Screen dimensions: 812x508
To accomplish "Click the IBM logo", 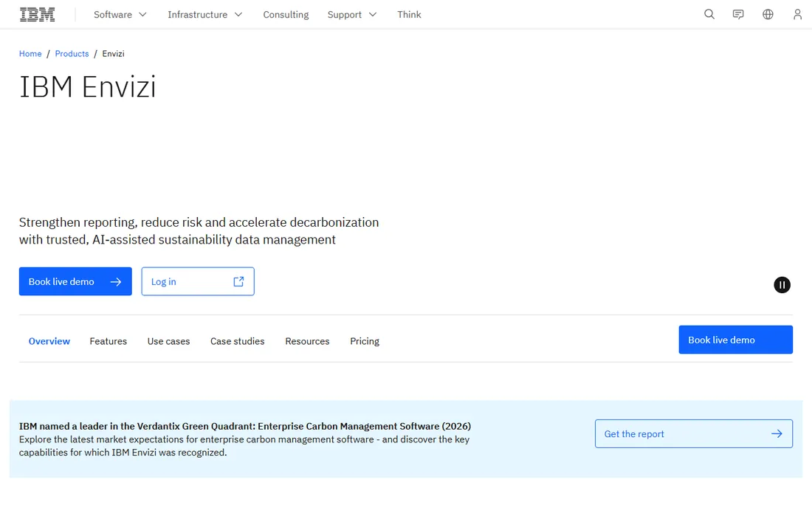I will [37, 15].
